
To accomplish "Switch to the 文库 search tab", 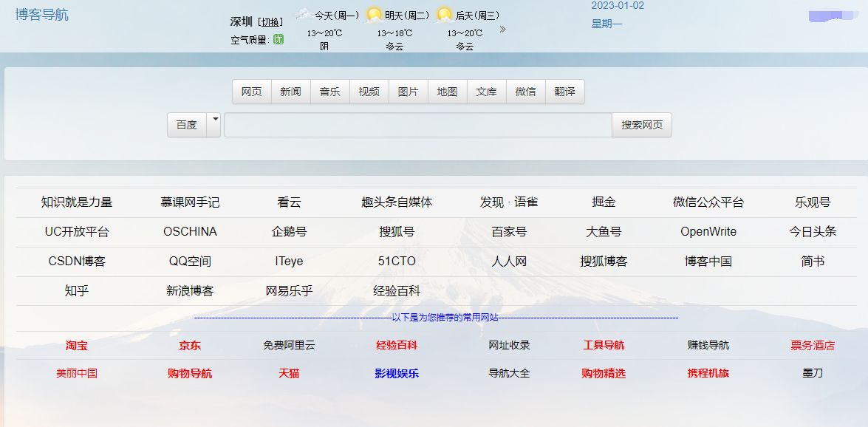I will click(487, 92).
